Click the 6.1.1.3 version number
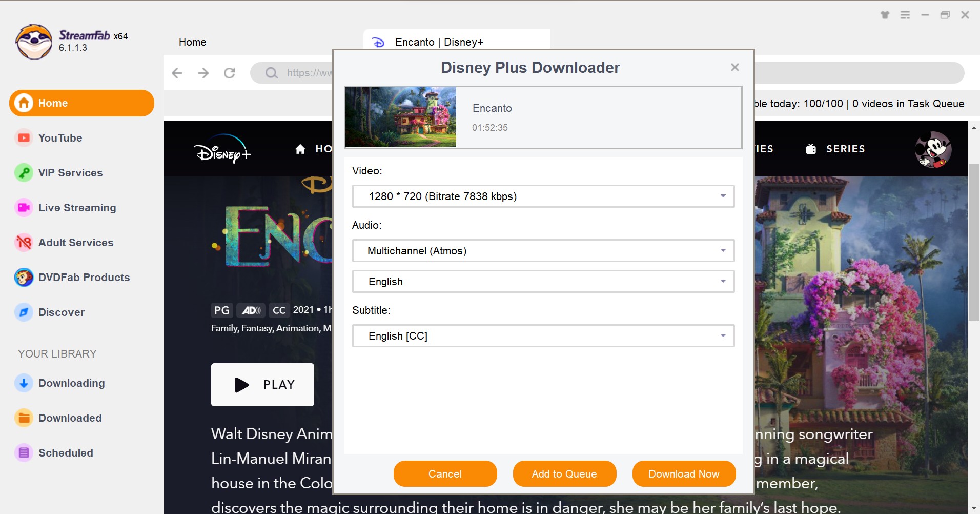 tap(73, 48)
